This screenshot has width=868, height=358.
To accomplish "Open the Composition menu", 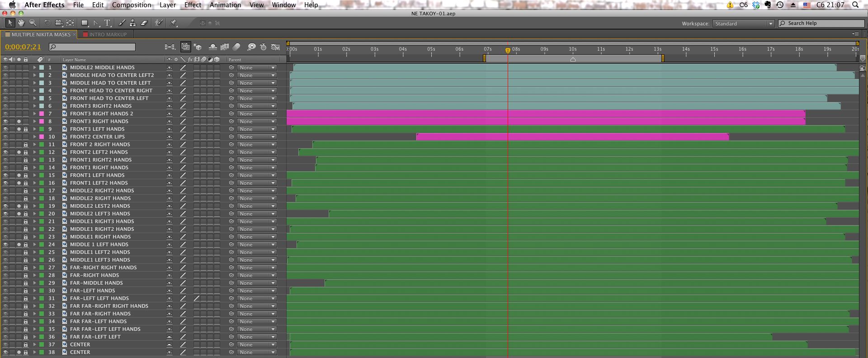I will pos(132,5).
